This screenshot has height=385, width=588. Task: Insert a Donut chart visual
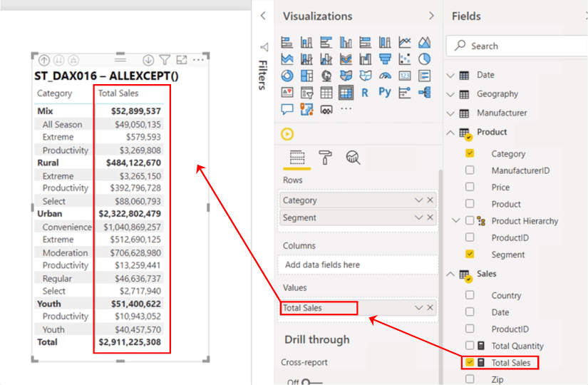287,76
